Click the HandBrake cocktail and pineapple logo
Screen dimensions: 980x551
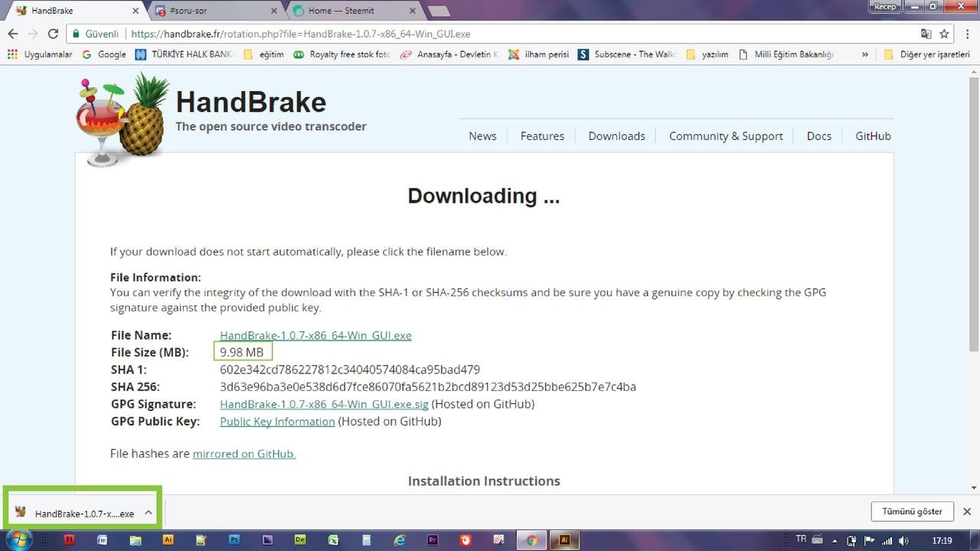122,119
